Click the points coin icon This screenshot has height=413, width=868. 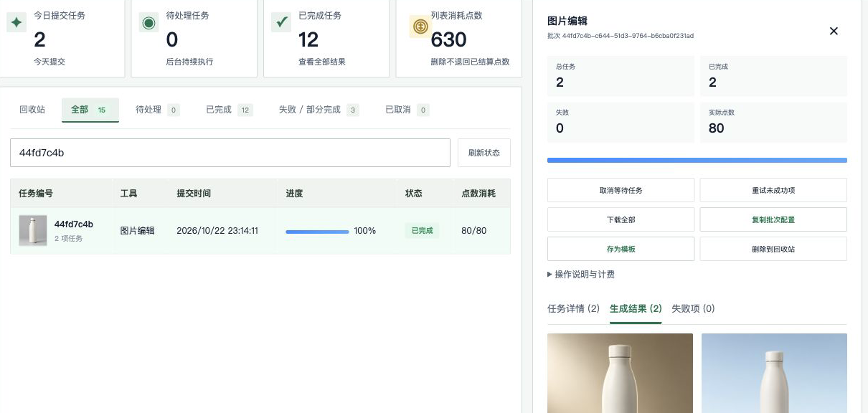420,27
